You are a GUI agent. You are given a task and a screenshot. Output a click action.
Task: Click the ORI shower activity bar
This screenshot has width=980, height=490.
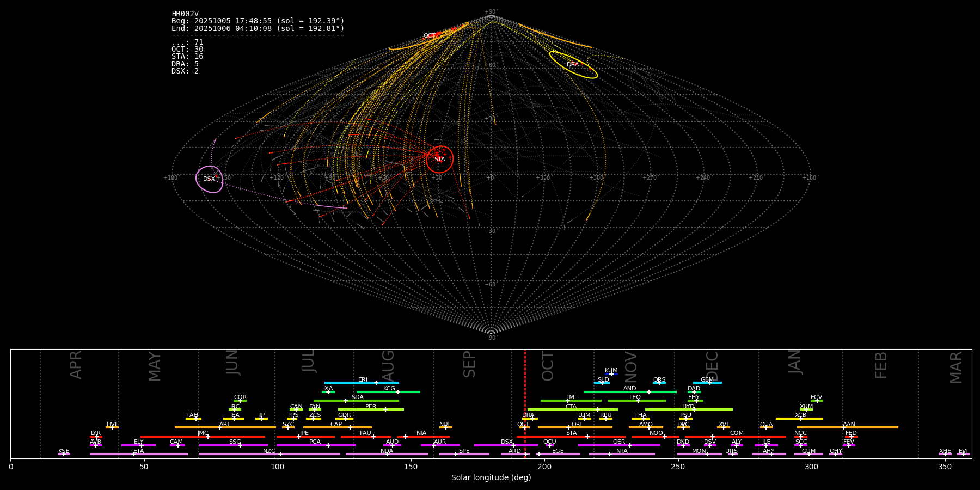(575, 427)
